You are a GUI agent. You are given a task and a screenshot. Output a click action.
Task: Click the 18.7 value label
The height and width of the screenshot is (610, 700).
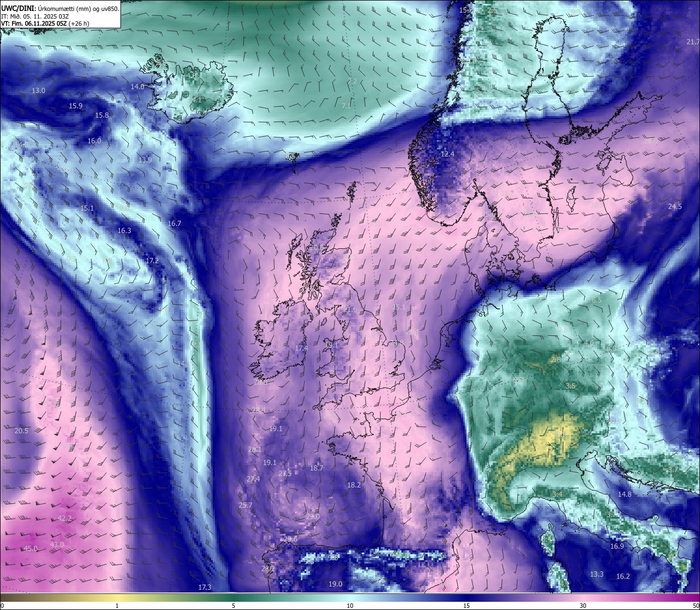[317, 468]
